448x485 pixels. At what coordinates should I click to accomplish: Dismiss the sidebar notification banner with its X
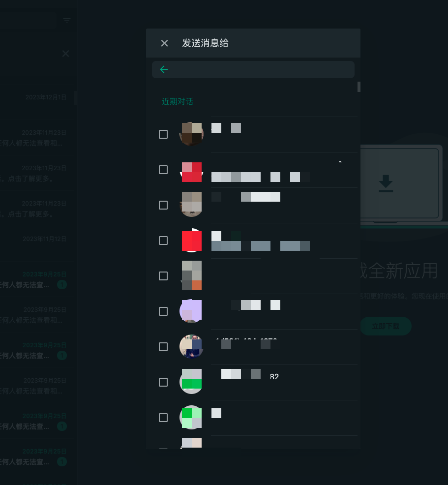pos(65,54)
